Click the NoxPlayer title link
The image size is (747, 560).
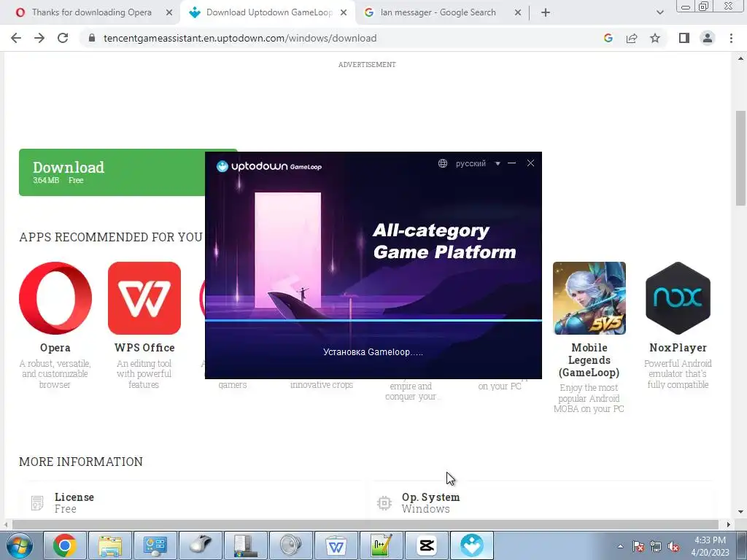pyautogui.click(x=678, y=348)
